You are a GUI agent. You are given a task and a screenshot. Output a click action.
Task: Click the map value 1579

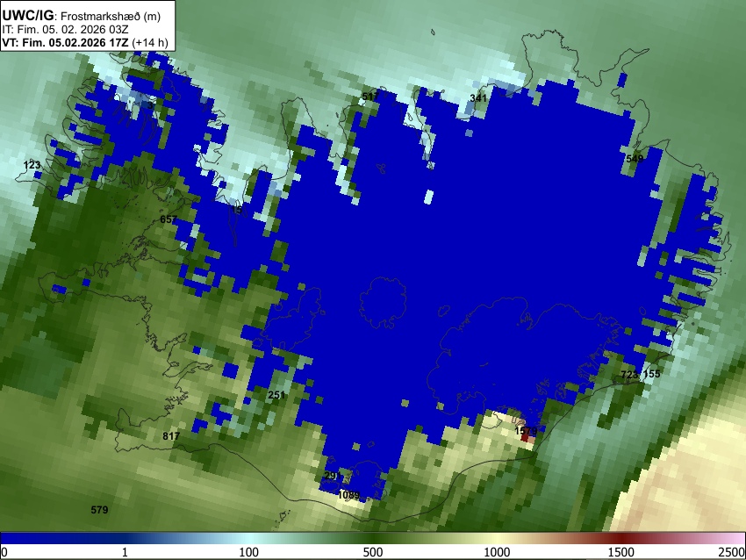(x=526, y=431)
